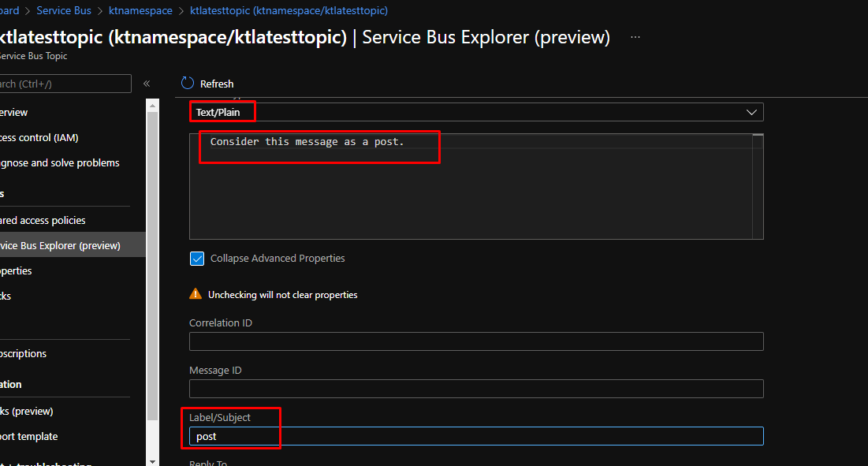Click the Refresh icon

[187, 84]
